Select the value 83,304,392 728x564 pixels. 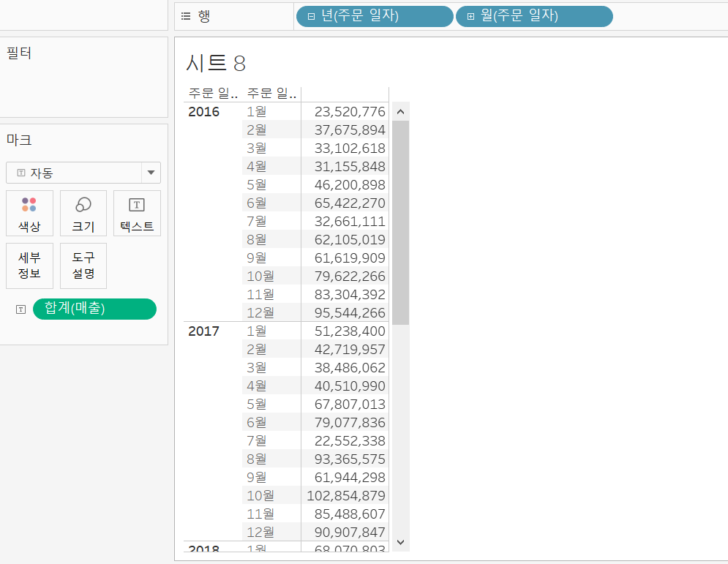(x=350, y=295)
